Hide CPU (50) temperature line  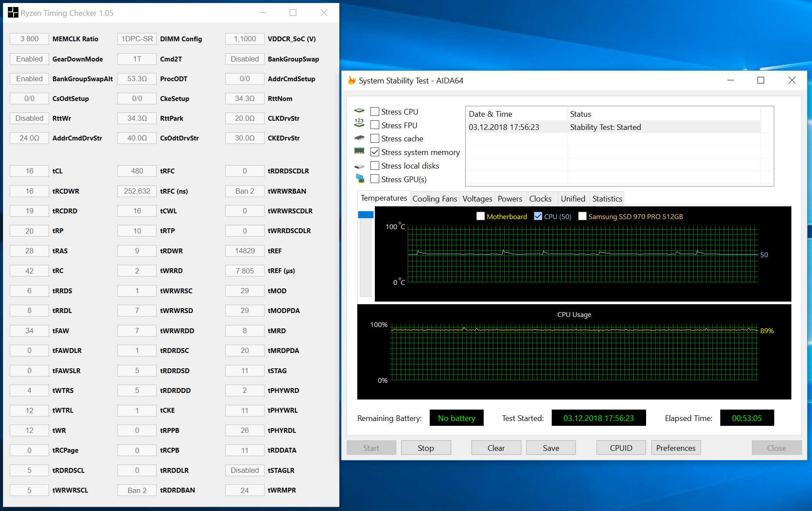click(x=538, y=216)
